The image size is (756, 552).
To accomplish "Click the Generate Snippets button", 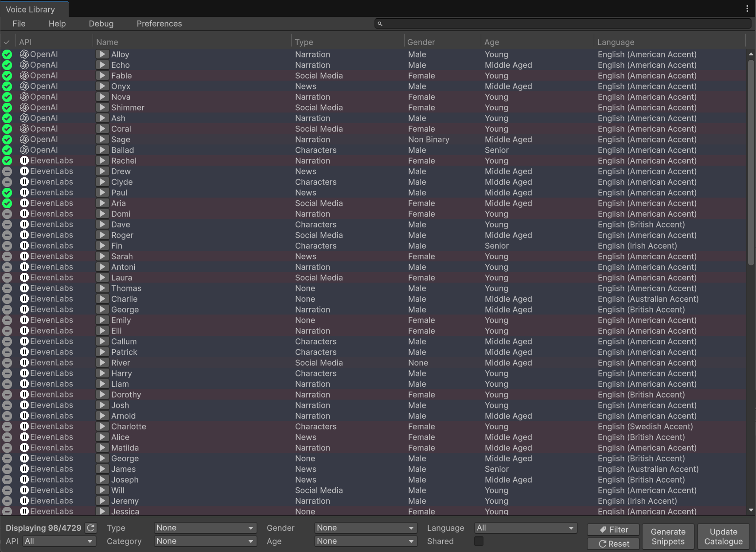I will coord(668,536).
